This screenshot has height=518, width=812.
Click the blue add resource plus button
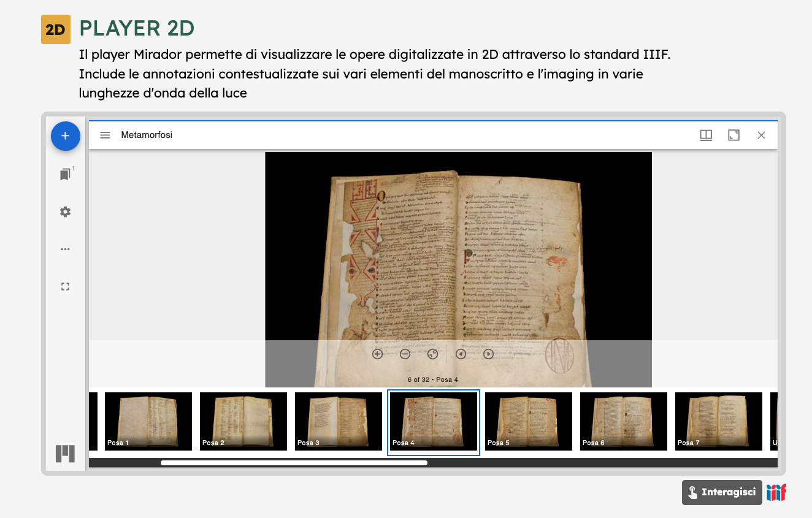coord(65,136)
